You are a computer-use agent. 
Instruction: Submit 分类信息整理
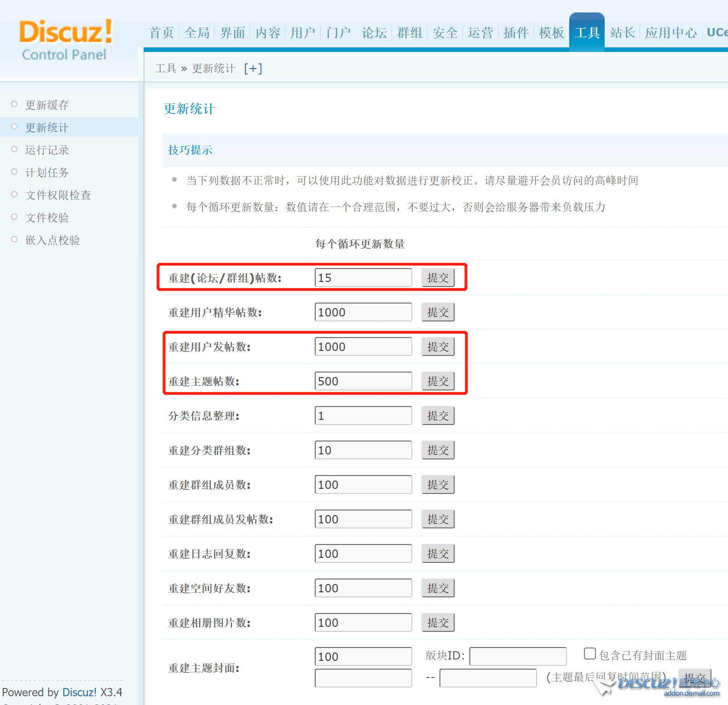(x=438, y=416)
